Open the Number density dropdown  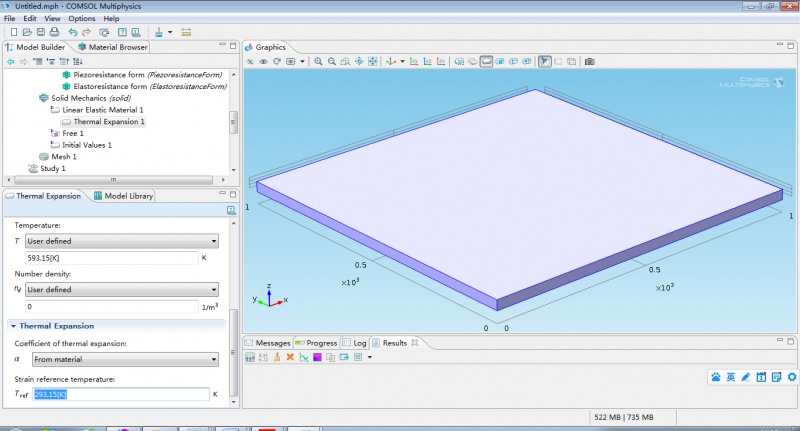[x=121, y=290]
